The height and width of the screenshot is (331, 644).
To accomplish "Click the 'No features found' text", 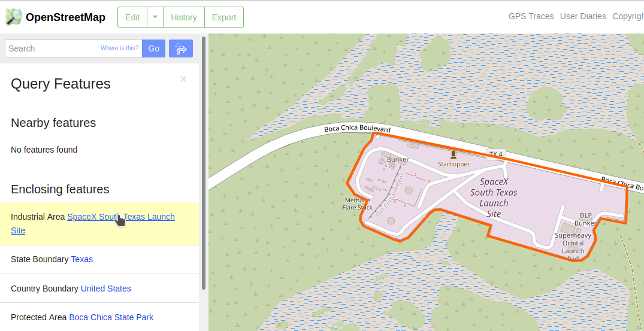I will pos(44,150).
